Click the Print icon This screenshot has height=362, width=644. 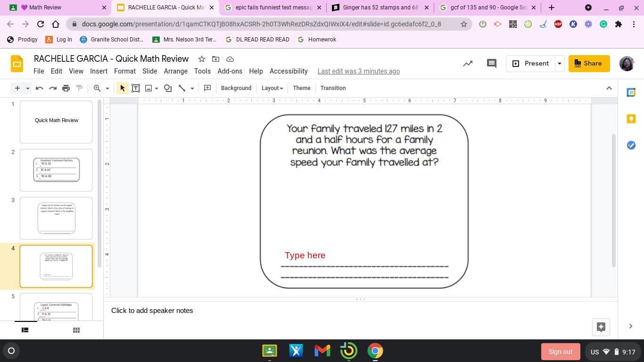coord(66,88)
